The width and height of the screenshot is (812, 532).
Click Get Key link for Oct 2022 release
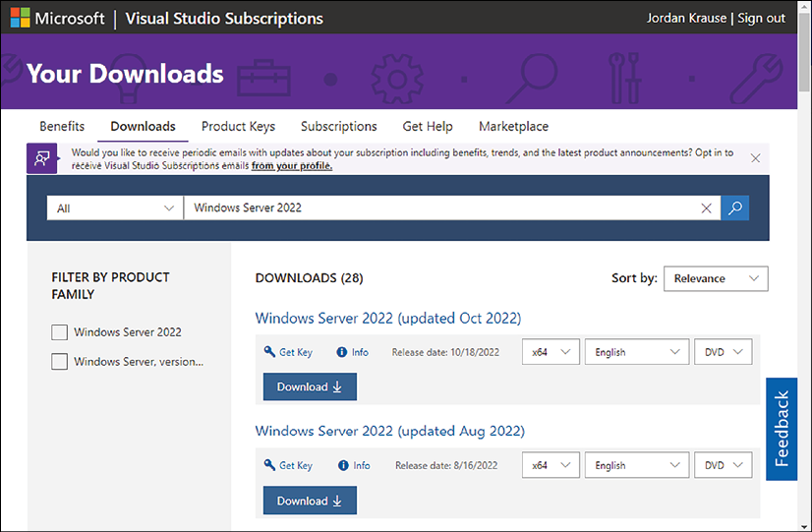[x=296, y=352]
